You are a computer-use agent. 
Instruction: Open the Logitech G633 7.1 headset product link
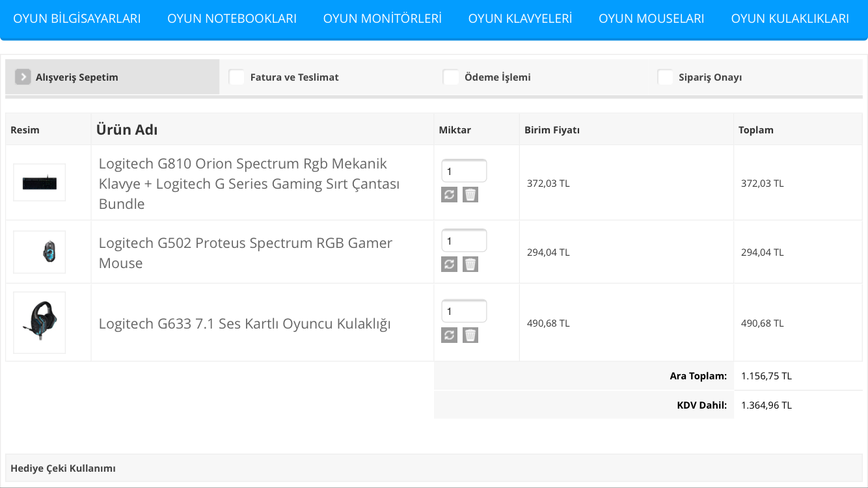pyautogui.click(x=245, y=323)
